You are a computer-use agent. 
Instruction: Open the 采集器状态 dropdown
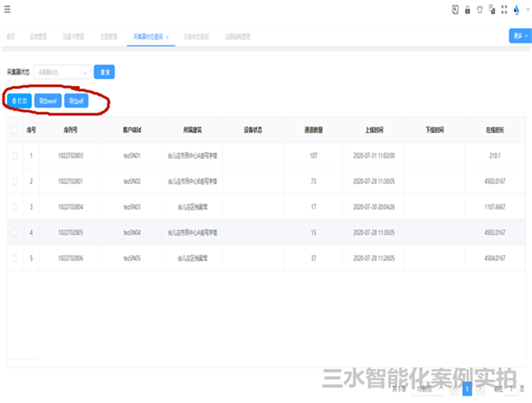62,72
